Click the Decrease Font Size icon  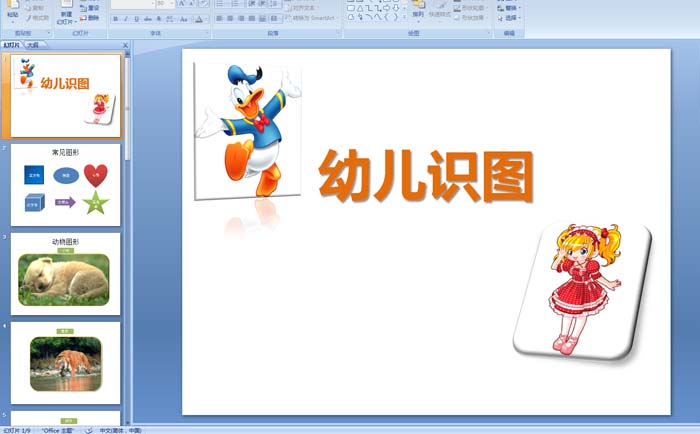tap(192, 4)
